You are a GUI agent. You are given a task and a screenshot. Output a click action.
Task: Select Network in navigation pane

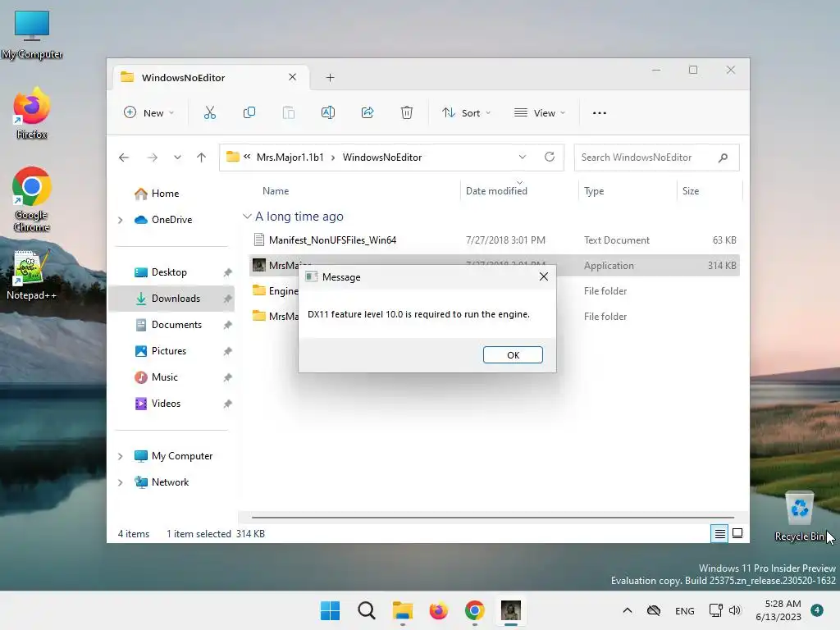click(170, 482)
